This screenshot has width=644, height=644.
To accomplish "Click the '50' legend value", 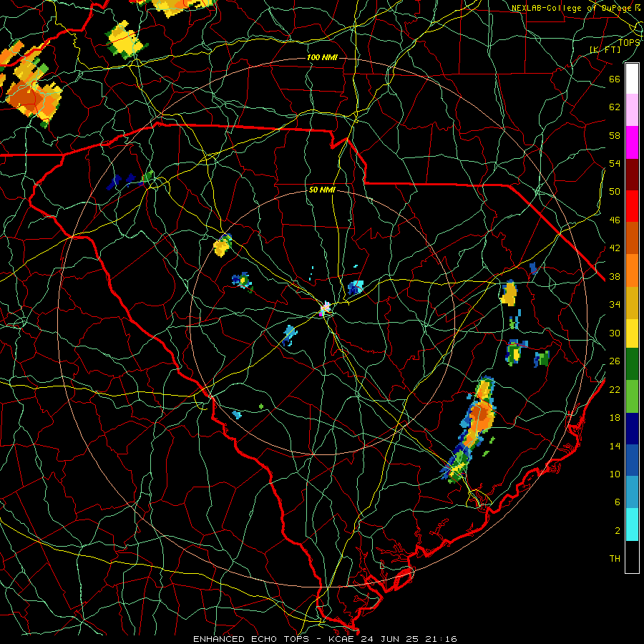I will pos(615,191).
